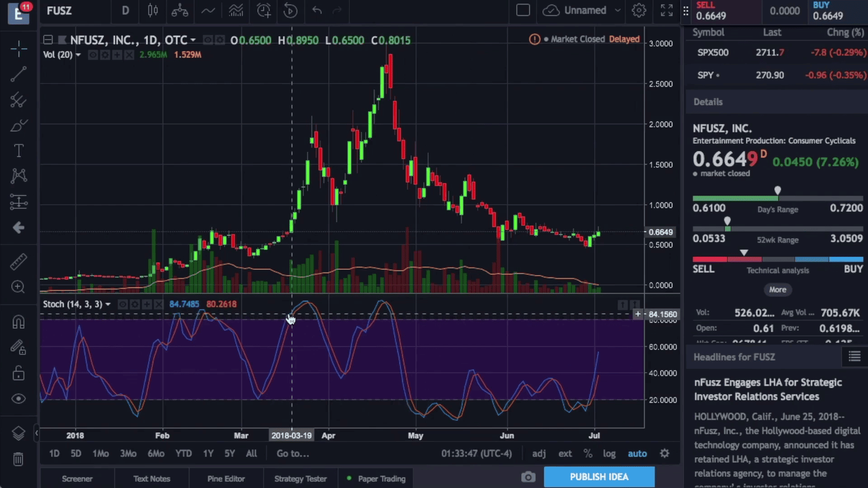Take a chart snapshot with the camera icon
The width and height of the screenshot is (868, 488).
coord(528,477)
